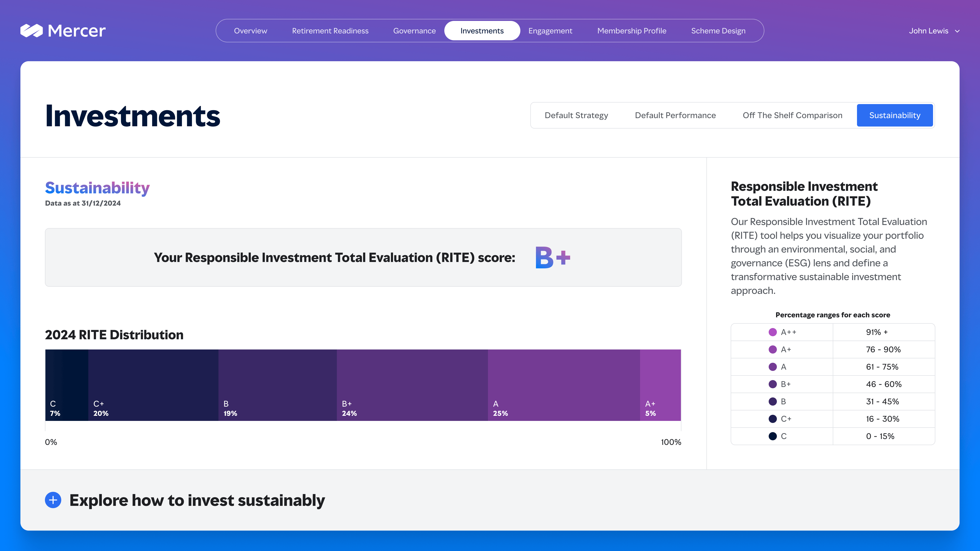Select the B+ 24% bar segment
The height and width of the screenshot is (551, 980).
pos(412,385)
